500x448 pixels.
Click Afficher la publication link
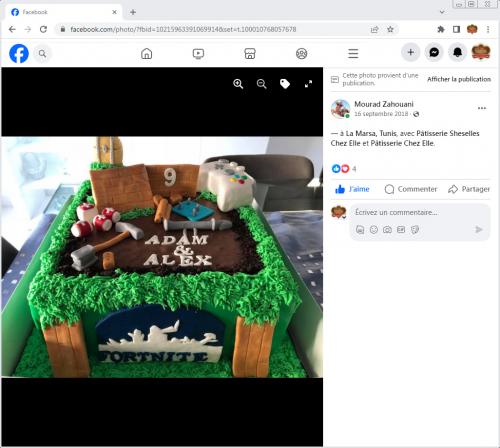coord(459,79)
